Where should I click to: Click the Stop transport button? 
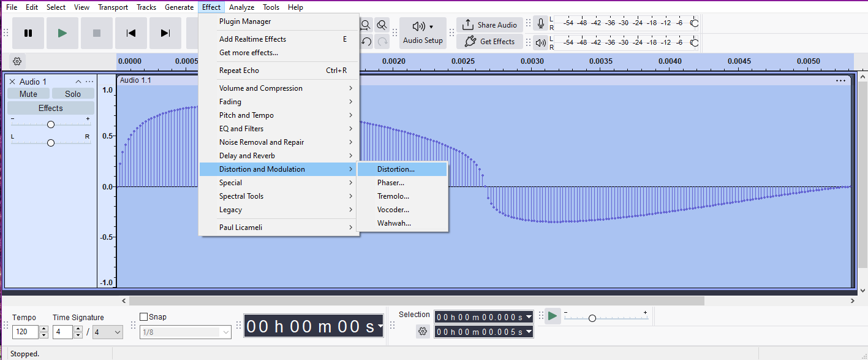(97, 33)
